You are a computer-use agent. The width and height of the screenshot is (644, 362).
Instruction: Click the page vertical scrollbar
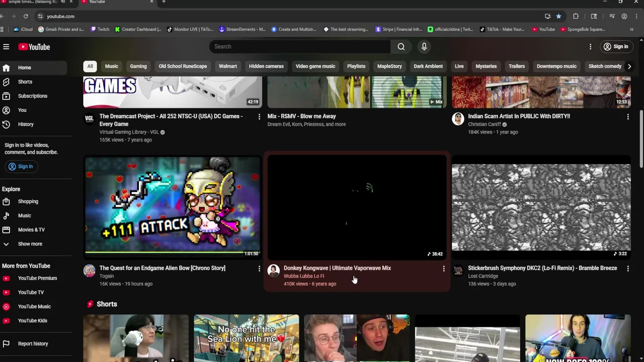pyautogui.click(x=641, y=138)
